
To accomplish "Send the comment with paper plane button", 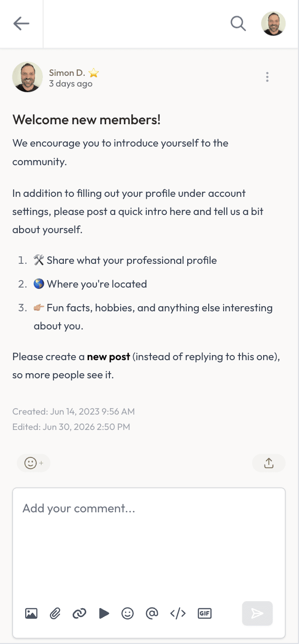I will [x=257, y=613].
